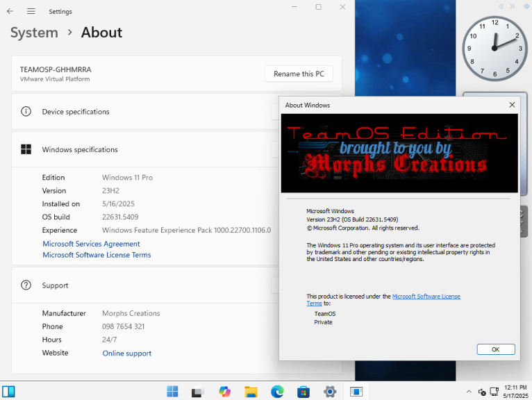Image resolution: width=532 pixels, height=400 pixels.
Task: Open the Online support website link
Action: (x=127, y=353)
